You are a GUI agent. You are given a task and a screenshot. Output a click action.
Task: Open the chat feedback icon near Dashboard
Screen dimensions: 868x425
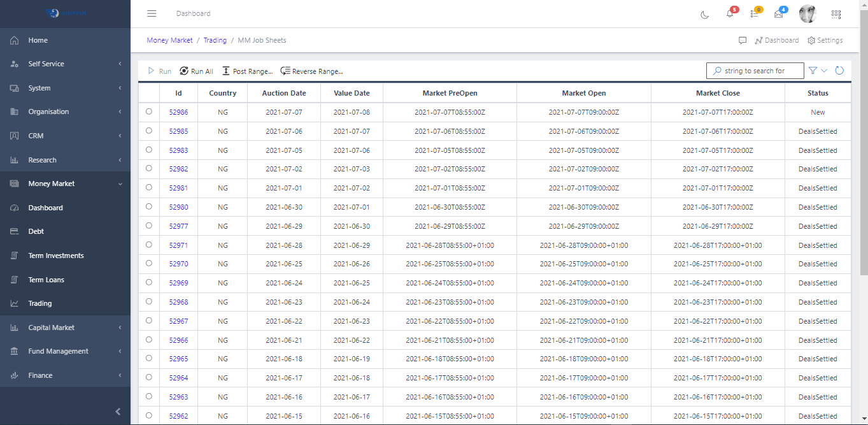743,40
